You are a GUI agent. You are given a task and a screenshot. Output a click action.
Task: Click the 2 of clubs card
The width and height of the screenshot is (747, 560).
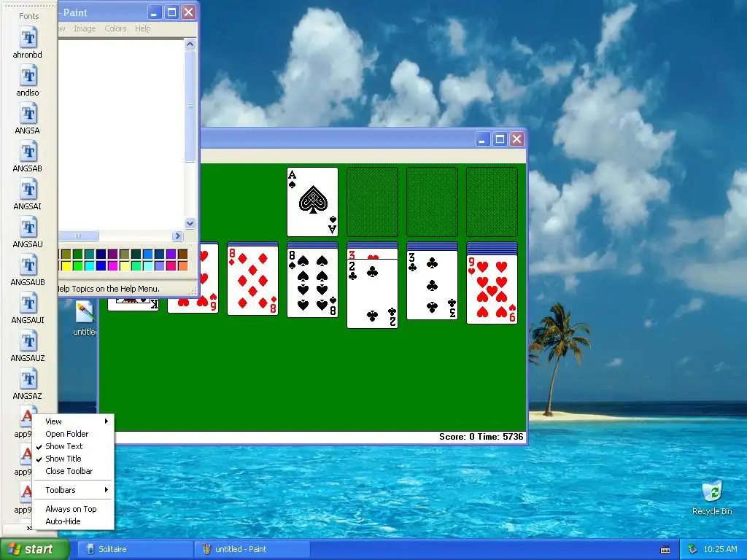pyautogui.click(x=372, y=294)
